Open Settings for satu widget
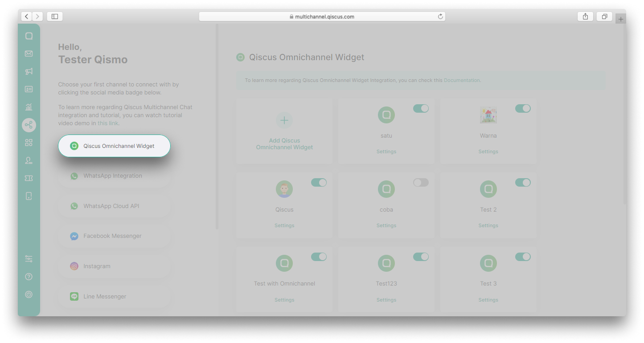The image size is (644, 343). (x=386, y=151)
